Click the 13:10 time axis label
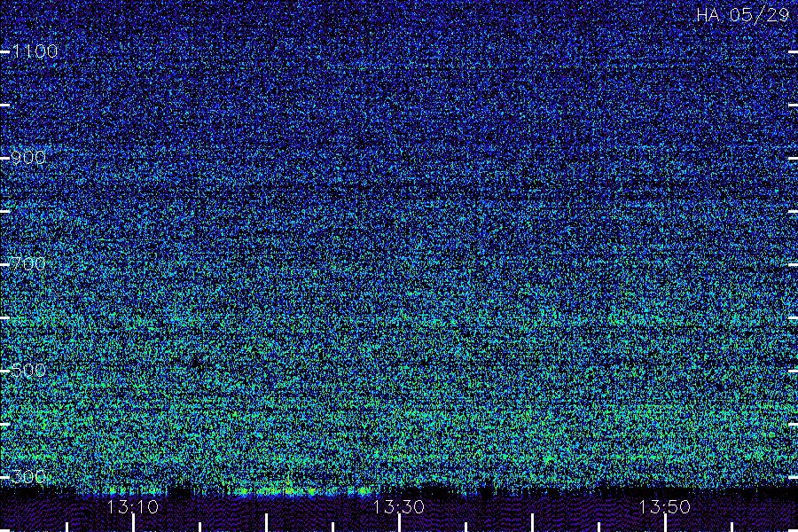 [x=133, y=507]
